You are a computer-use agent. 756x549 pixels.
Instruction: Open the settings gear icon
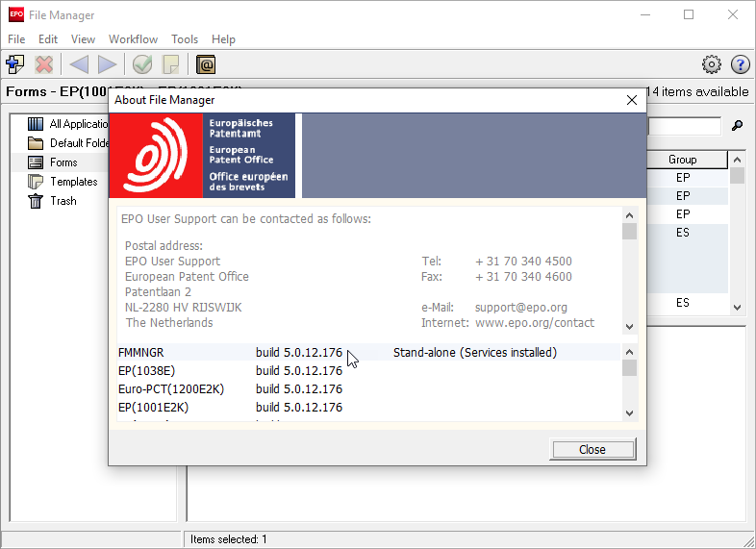coord(712,64)
